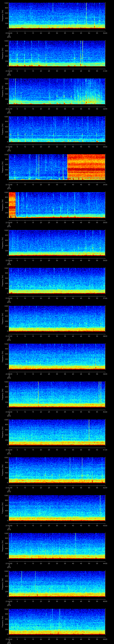Viewport: 114px width, 644px height.
Task: Click the spectrogram panel starting at 23:35:00
Action: [57, 243]
